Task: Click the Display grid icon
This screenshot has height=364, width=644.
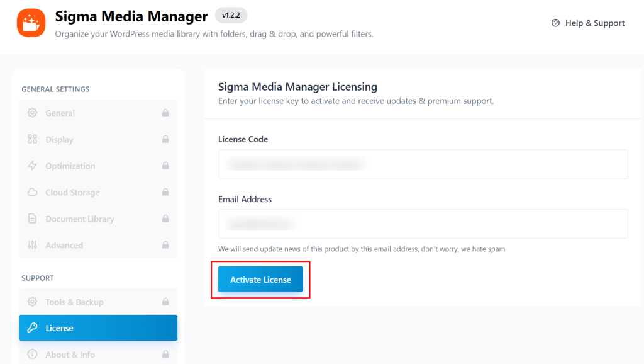Action: 32,140
